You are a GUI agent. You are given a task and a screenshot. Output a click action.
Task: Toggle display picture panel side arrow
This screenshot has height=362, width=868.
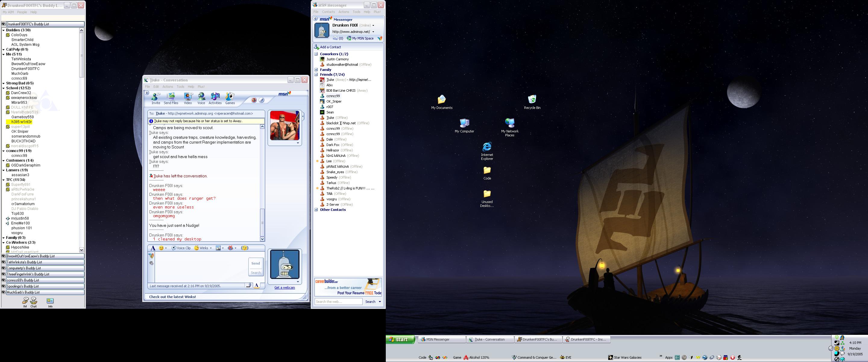point(303,116)
